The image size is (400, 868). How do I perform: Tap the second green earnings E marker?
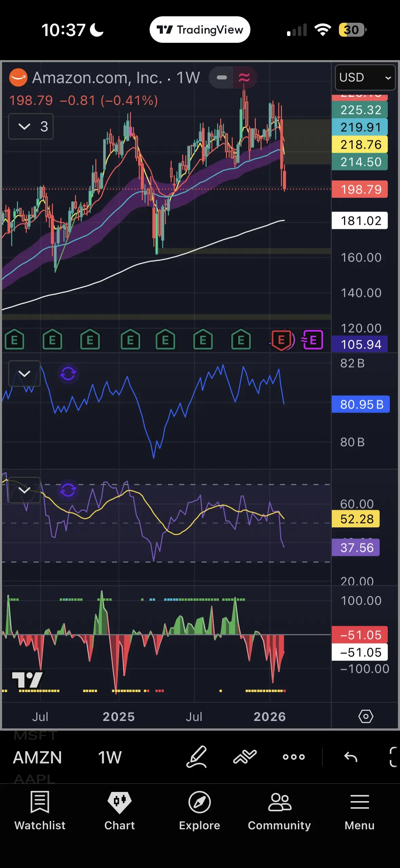click(x=52, y=340)
